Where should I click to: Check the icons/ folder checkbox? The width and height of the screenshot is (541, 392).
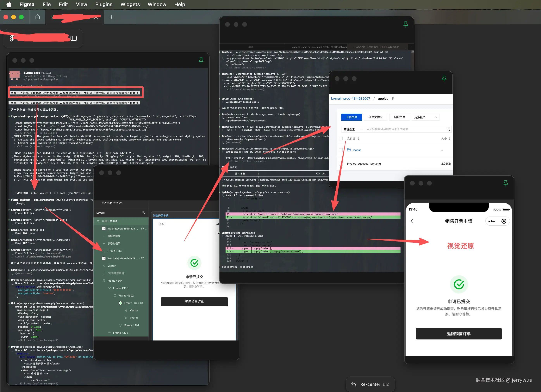[341, 150]
